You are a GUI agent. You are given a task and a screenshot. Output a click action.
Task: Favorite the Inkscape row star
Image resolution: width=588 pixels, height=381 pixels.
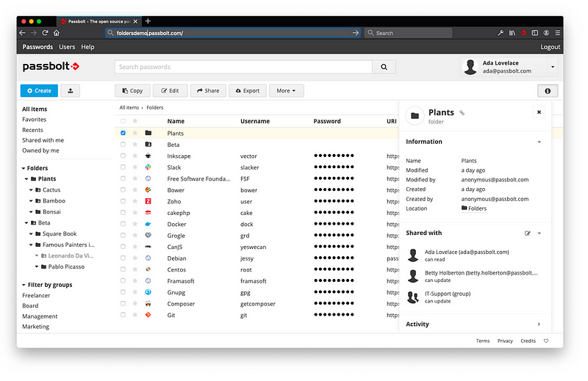tap(135, 156)
